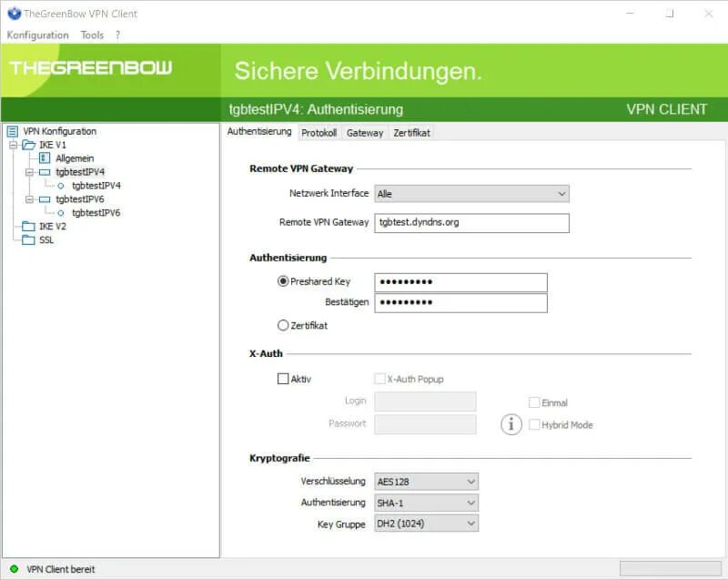Image resolution: width=728 pixels, height=580 pixels.
Task: Select Allgemein in the tree
Action: point(75,158)
